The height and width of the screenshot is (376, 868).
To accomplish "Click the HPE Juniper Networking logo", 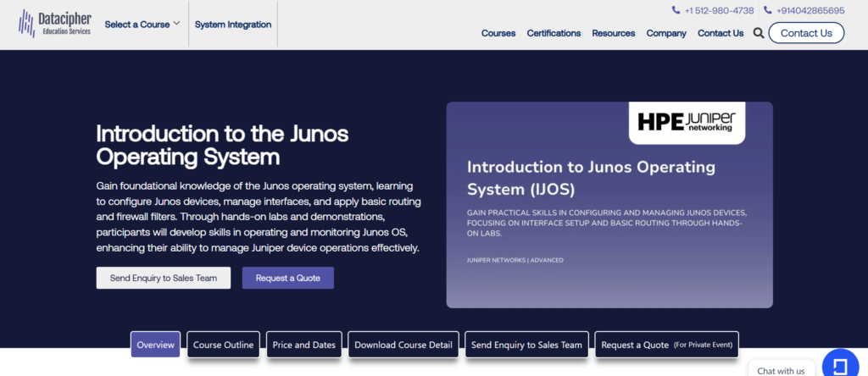I will (687, 122).
